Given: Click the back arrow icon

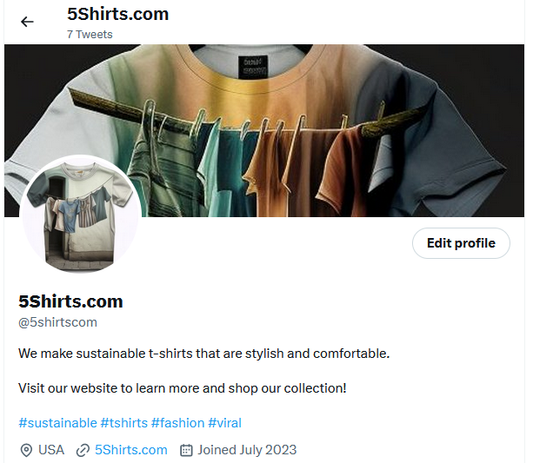Looking at the screenshot, I should (27, 22).
